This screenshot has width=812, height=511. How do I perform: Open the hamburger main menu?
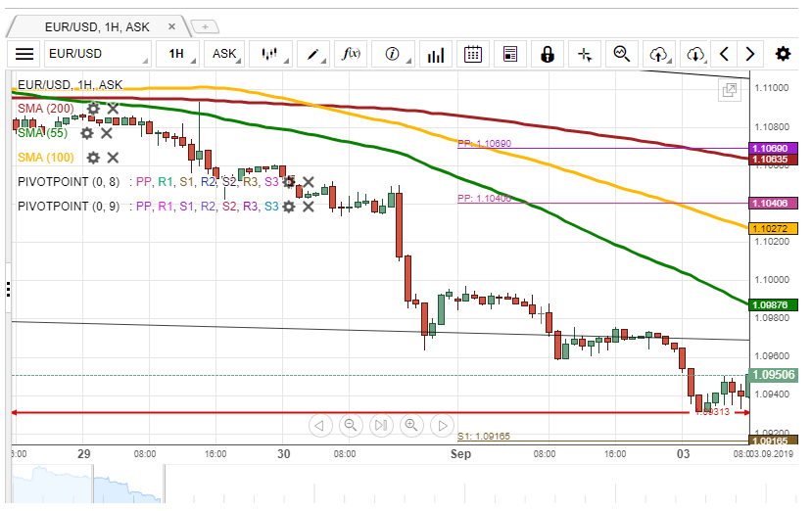click(24, 54)
